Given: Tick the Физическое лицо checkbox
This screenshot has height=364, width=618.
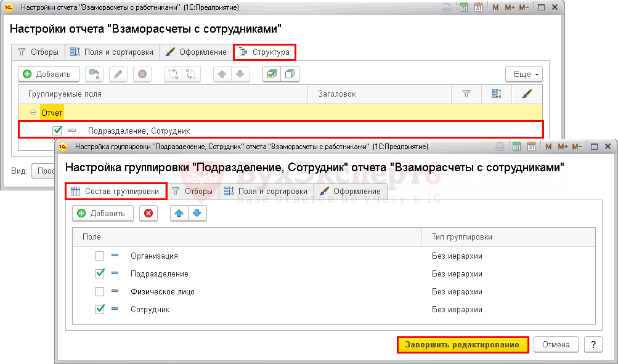Looking at the screenshot, I should 100,291.
